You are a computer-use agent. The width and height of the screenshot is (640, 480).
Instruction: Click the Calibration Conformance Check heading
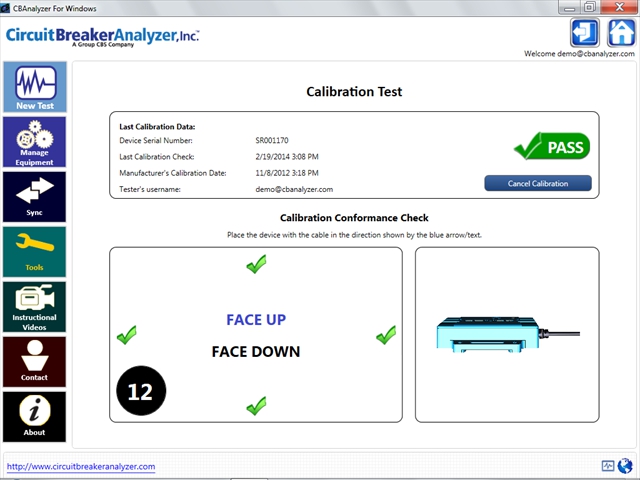[x=354, y=218]
